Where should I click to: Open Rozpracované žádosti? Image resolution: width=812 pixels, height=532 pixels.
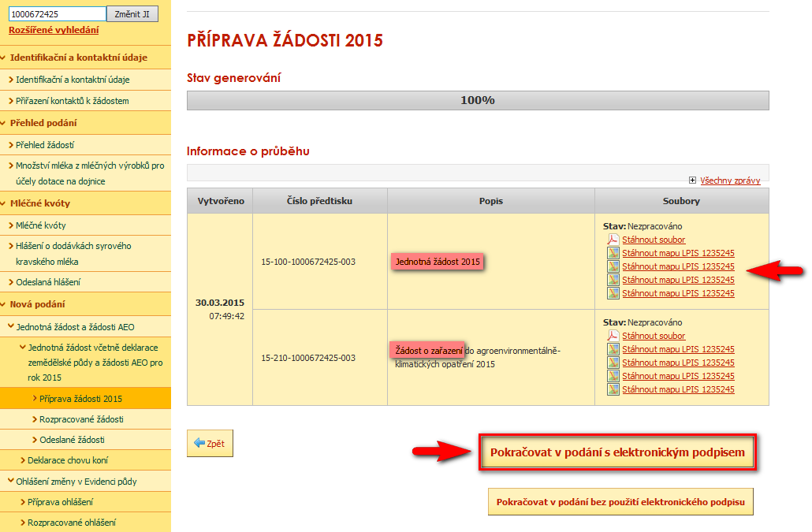pyautogui.click(x=81, y=419)
